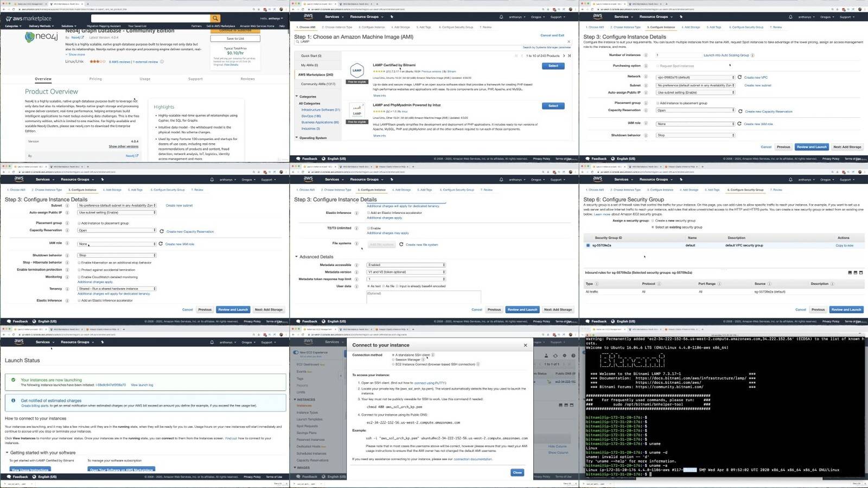Image resolution: width=868 pixels, height=488 pixels.
Task: Collapse the Advanced Details section
Action: (x=296, y=257)
